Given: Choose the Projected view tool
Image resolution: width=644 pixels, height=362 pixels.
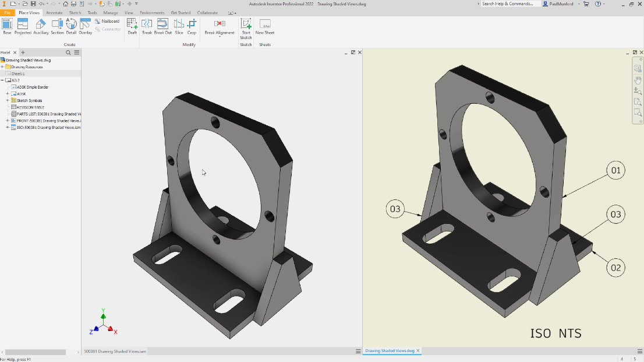Looking at the screenshot, I should (23, 26).
